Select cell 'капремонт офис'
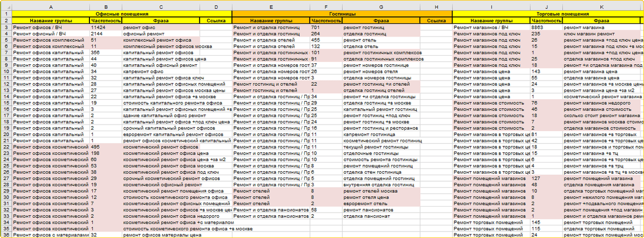Image resolution: width=644 pixels, height=238 pixels. click(161, 71)
